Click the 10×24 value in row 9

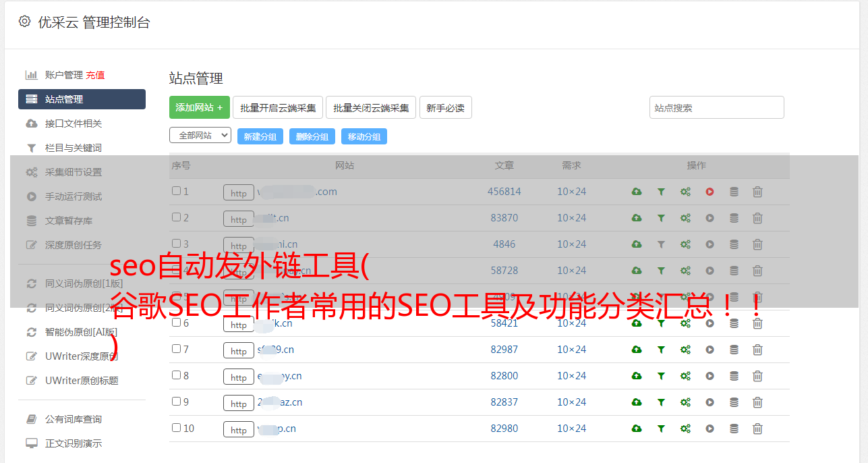pos(572,402)
